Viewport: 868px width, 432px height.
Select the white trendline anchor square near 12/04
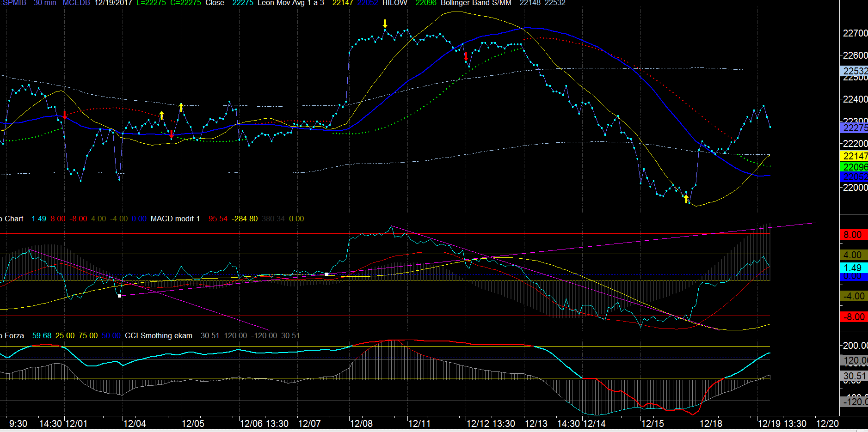pyautogui.click(x=120, y=296)
